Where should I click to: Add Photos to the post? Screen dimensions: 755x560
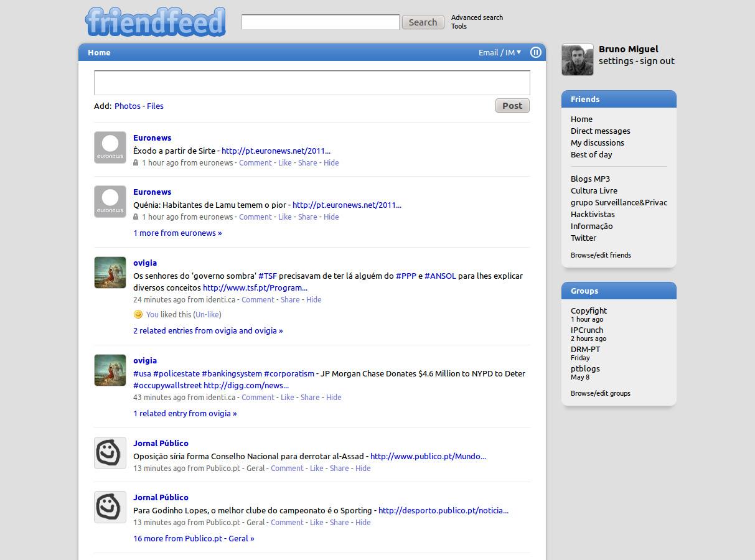[x=128, y=106]
